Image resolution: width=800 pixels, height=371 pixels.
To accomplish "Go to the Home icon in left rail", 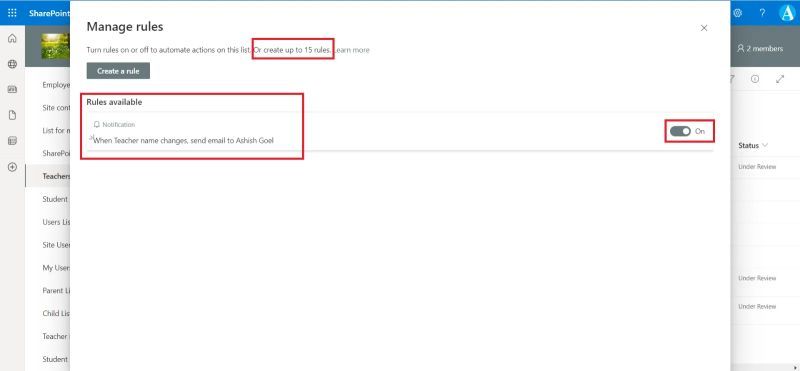I will click(12, 38).
